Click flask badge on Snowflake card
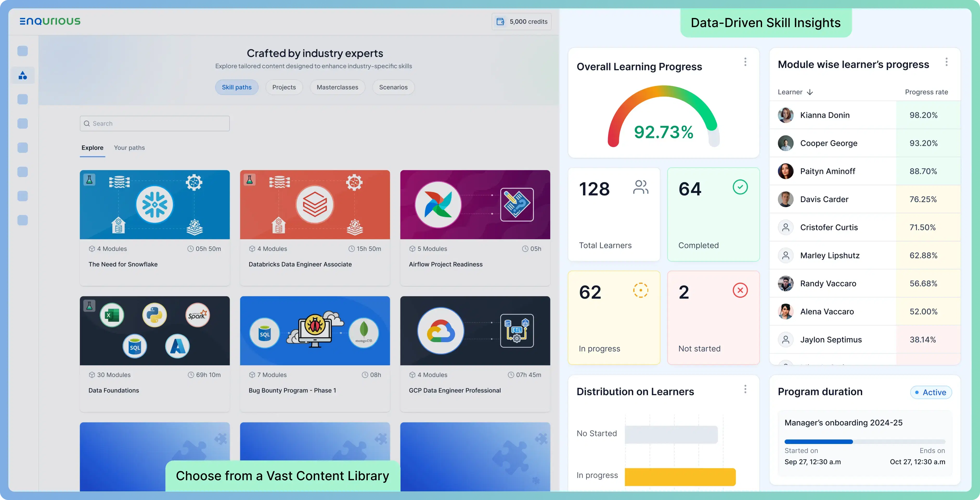The height and width of the screenshot is (500, 980). pyautogui.click(x=89, y=180)
